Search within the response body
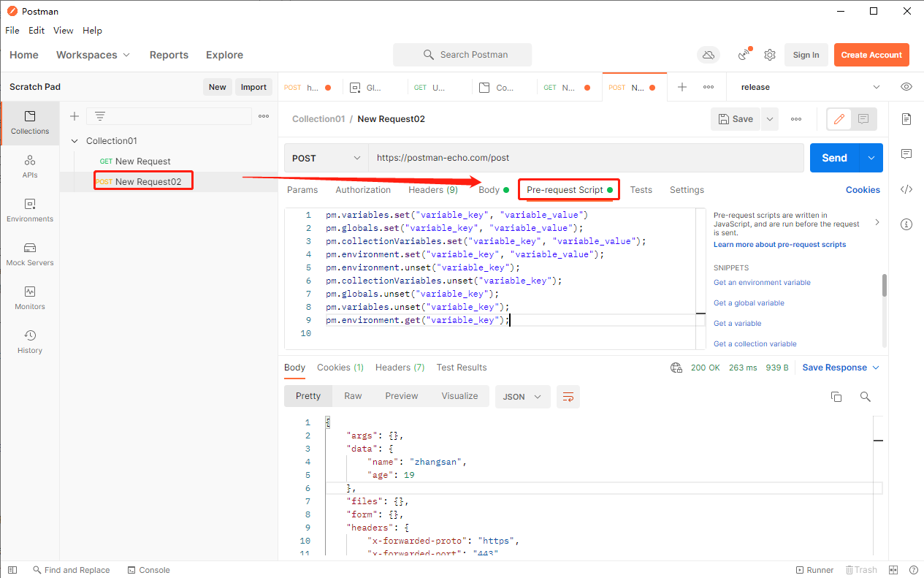Viewport: 924px width, 578px height. click(x=866, y=397)
